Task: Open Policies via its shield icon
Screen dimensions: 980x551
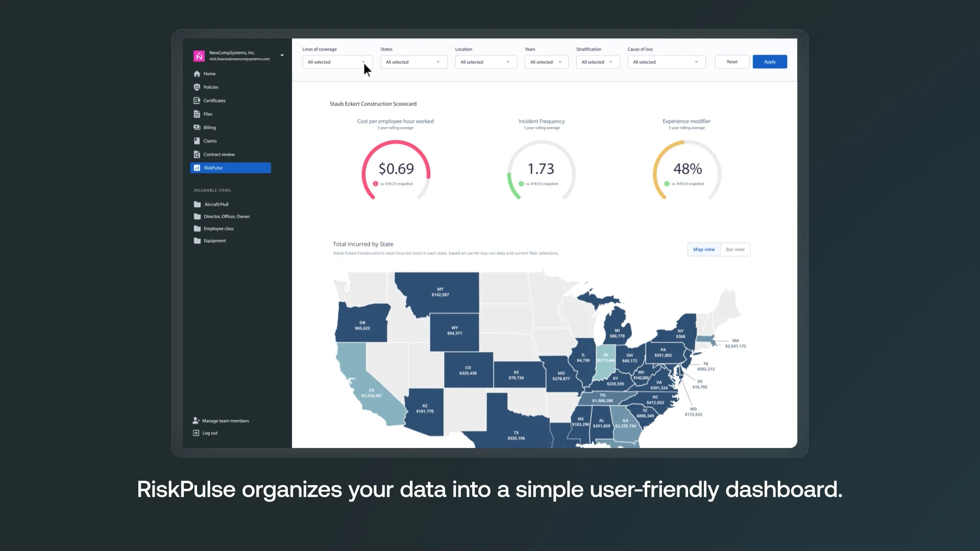Action: click(x=197, y=87)
